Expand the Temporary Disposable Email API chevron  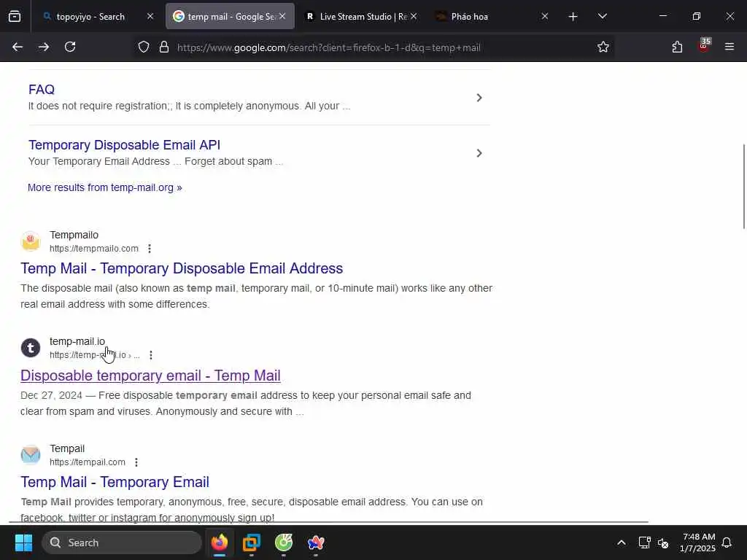tap(479, 153)
